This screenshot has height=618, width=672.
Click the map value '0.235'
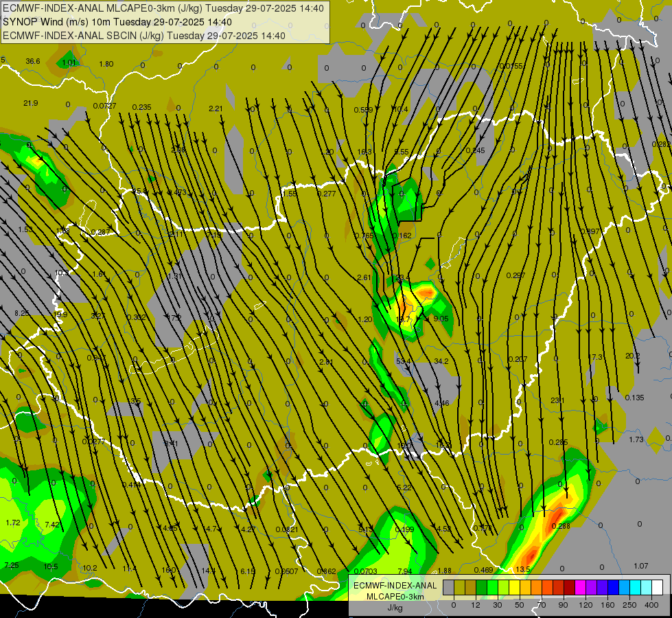(x=142, y=107)
